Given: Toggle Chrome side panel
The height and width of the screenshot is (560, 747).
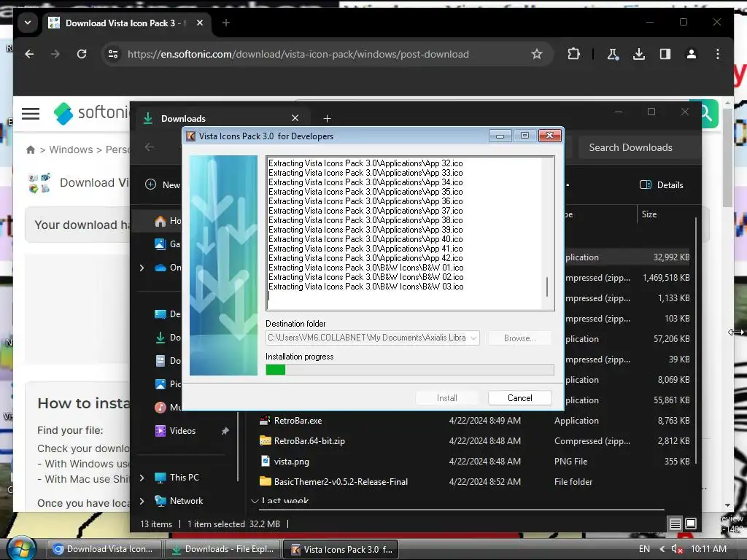Looking at the screenshot, I should point(665,54).
